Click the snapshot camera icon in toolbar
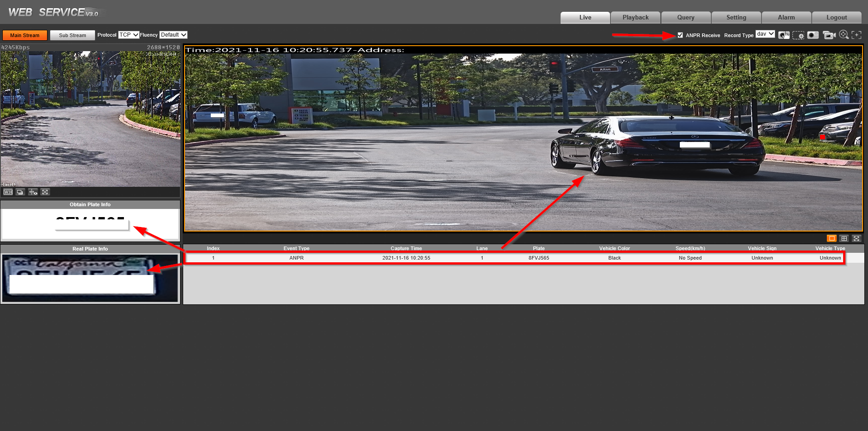 pyautogui.click(x=813, y=35)
